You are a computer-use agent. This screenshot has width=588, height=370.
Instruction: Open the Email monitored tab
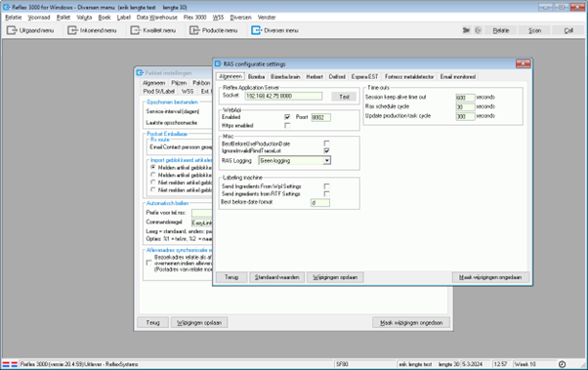[x=458, y=76]
